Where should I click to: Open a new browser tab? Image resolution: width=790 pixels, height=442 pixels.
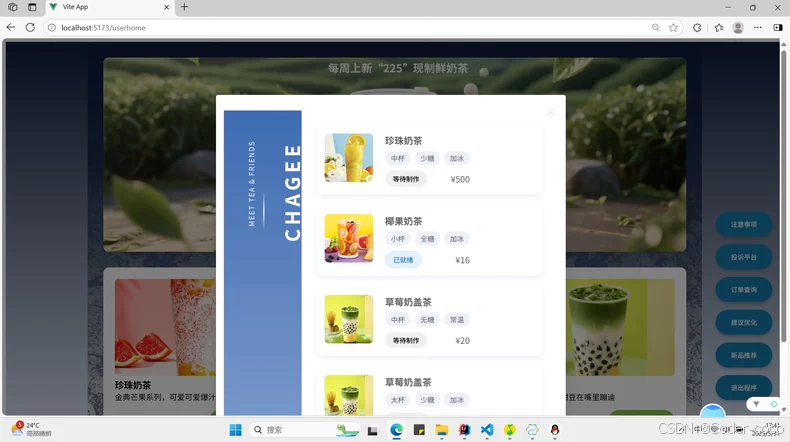coord(184,7)
